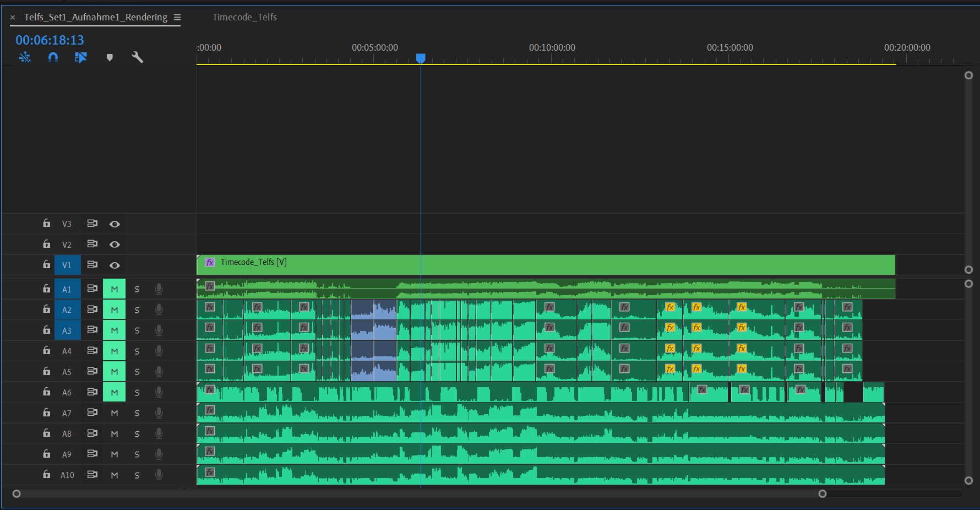Unmute track A5
Screen dimensions: 980x510
point(115,372)
